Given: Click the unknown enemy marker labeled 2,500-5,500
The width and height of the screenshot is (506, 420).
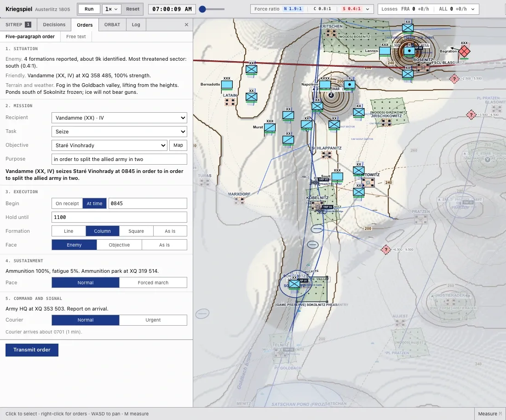Looking at the screenshot, I should click(x=454, y=79).
